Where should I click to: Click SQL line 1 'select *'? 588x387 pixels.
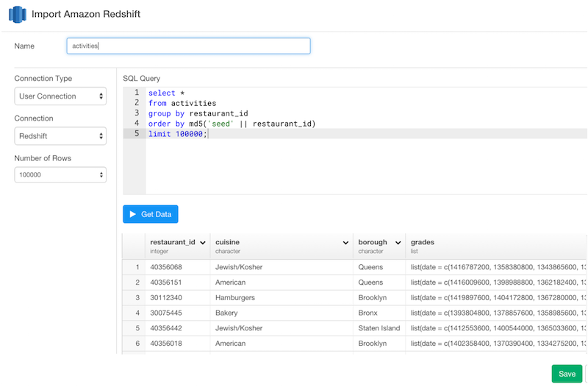(166, 93)
